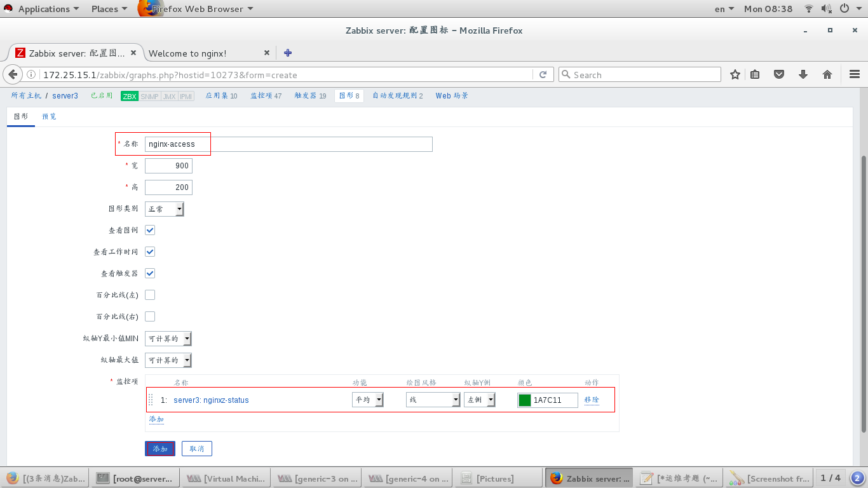
Task: Go to Firefox home page icon
Action: (x=827, y=74)
